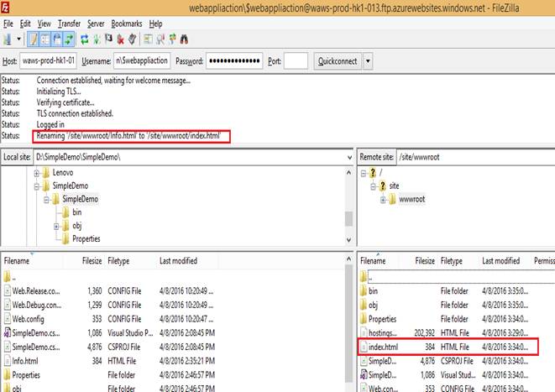Reconnect to the last server
Image resolution: width=555 pixels, height=392 pixels.
click(133, 39)
